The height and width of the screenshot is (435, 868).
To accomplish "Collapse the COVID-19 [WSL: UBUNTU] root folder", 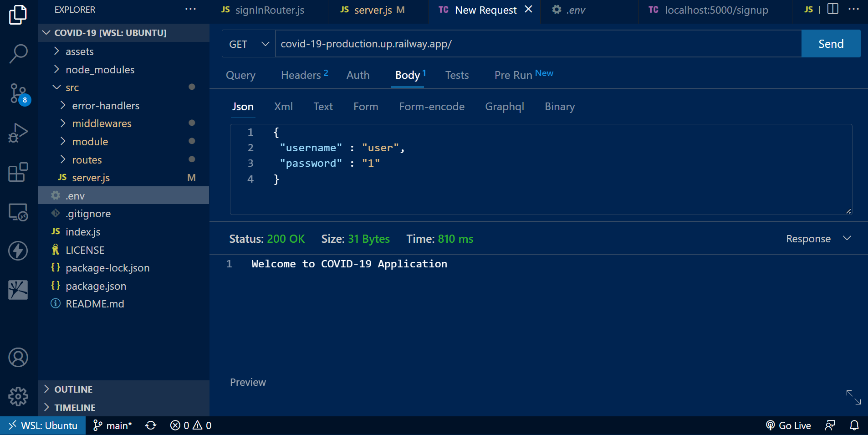I will (123, 33).
